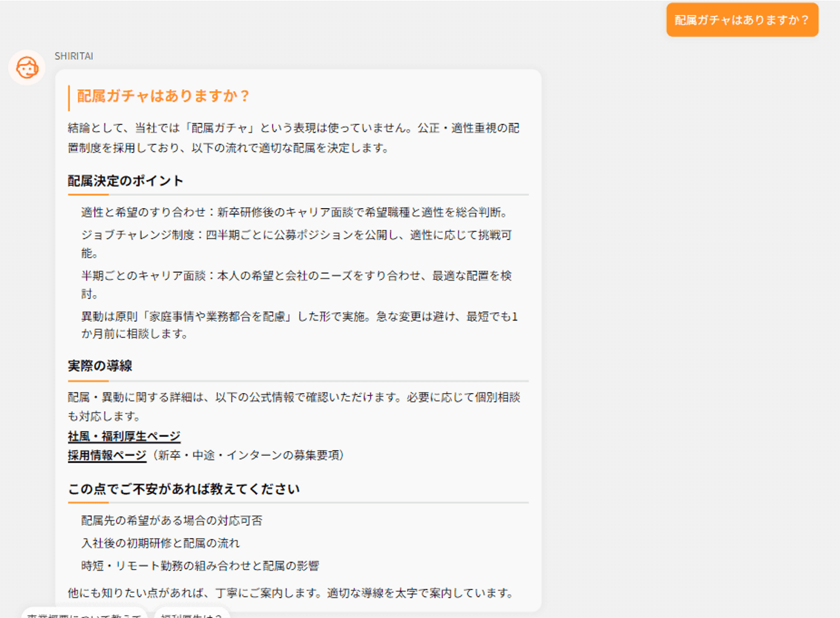Click the ジョブチャレンジ制度 bullet line
The height and width of the screenshot is (618, 840).
pyautogui.click(x=296, y=244)
